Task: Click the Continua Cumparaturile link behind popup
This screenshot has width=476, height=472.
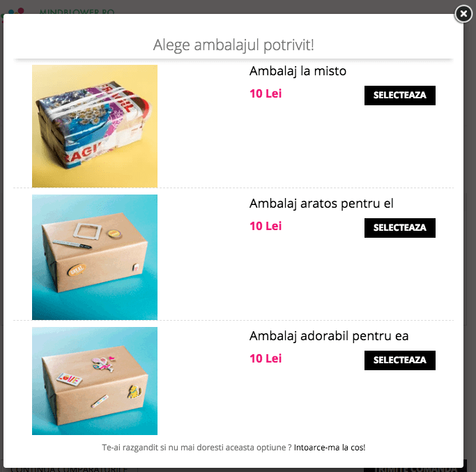Action: 69,470
